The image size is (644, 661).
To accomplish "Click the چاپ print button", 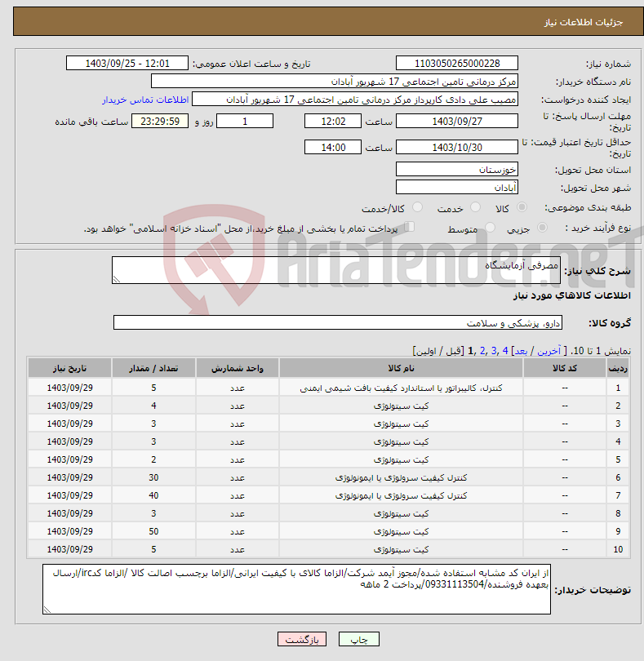I will point(359,639).
